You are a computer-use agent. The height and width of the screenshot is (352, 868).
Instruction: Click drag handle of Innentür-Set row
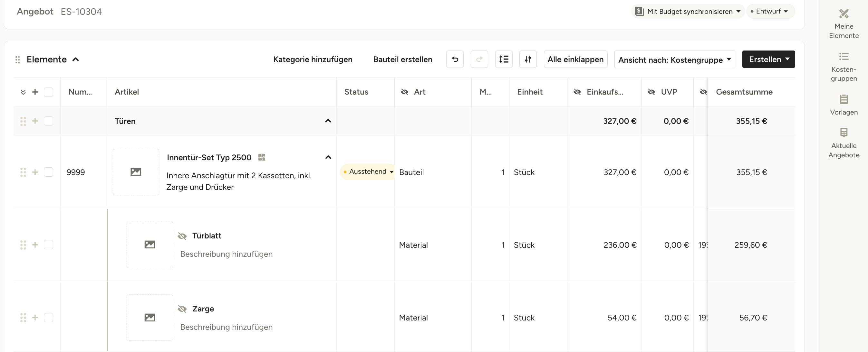click(x=23, y=172)
